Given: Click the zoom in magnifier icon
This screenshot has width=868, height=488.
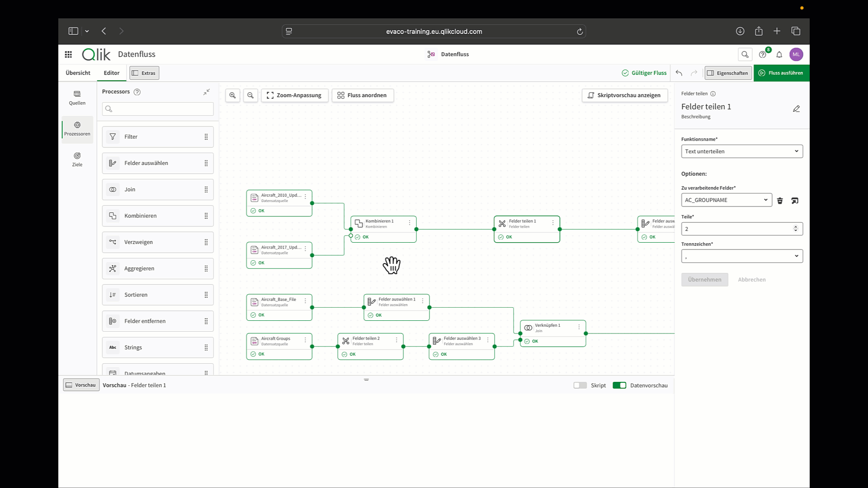Looking at the screenshot, I should (x=232, y=95).
